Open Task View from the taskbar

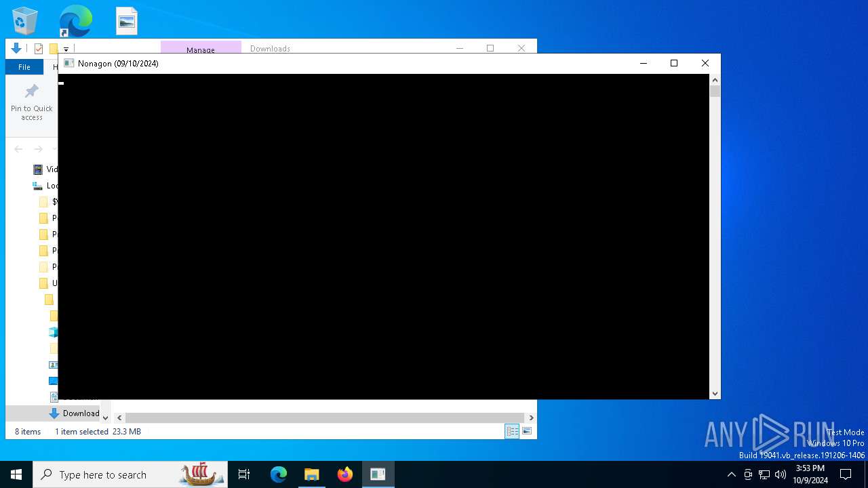244,474
